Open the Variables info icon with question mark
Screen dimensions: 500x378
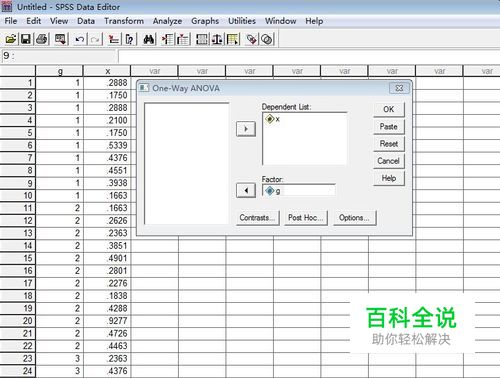129,39
